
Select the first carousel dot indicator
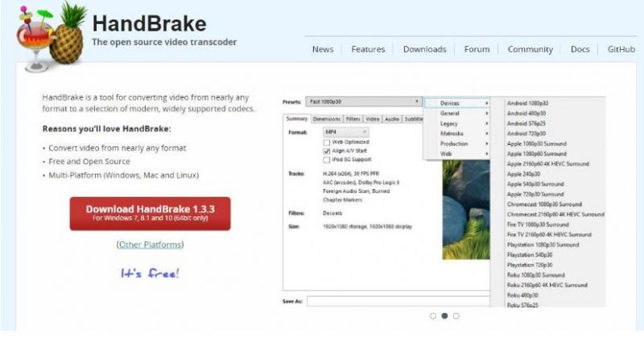pos(433,316)
